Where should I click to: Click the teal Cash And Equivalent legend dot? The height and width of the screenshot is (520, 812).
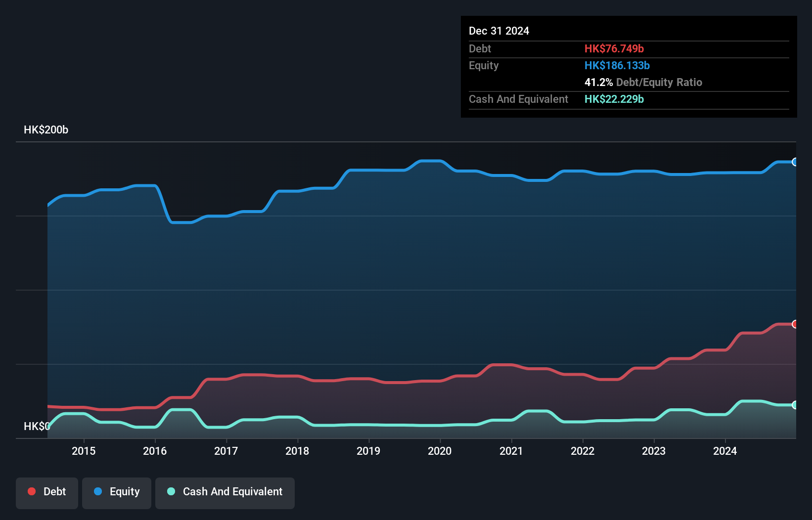click(171, 491)
